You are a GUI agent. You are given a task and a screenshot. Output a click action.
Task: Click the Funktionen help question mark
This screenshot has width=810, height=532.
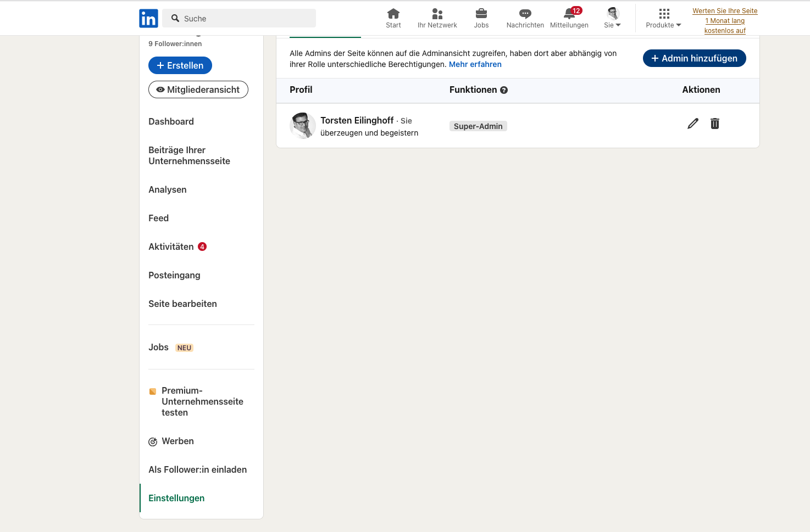503,90
